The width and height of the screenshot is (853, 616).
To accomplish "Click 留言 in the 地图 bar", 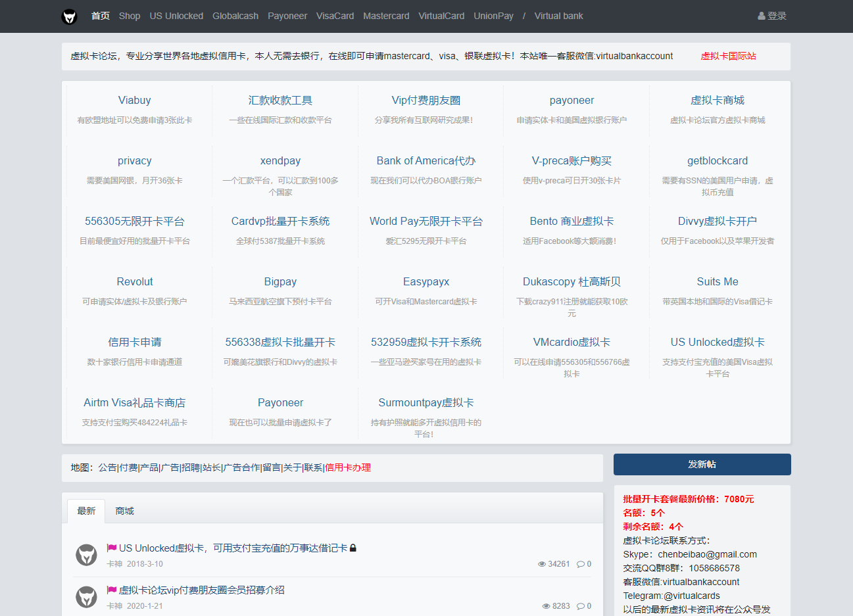I will point(272,467).
